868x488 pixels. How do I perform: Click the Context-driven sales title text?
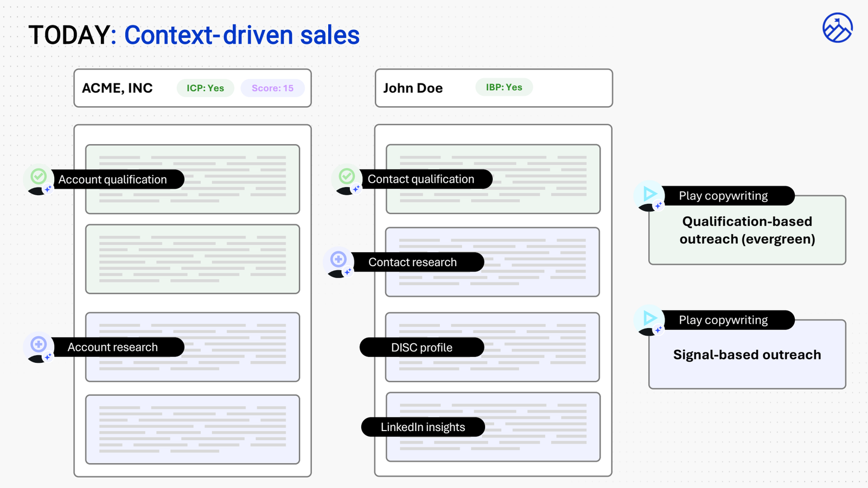point(242,35)
